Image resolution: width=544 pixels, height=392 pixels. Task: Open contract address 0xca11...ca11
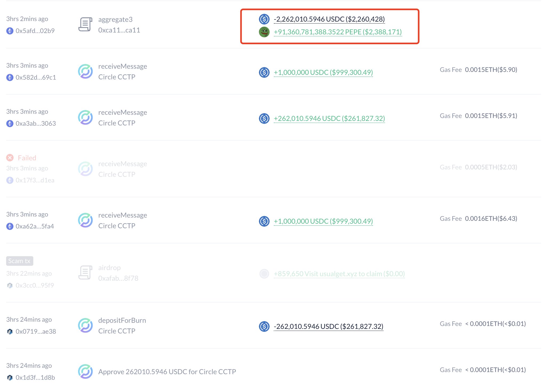click(x=119, y=30)
